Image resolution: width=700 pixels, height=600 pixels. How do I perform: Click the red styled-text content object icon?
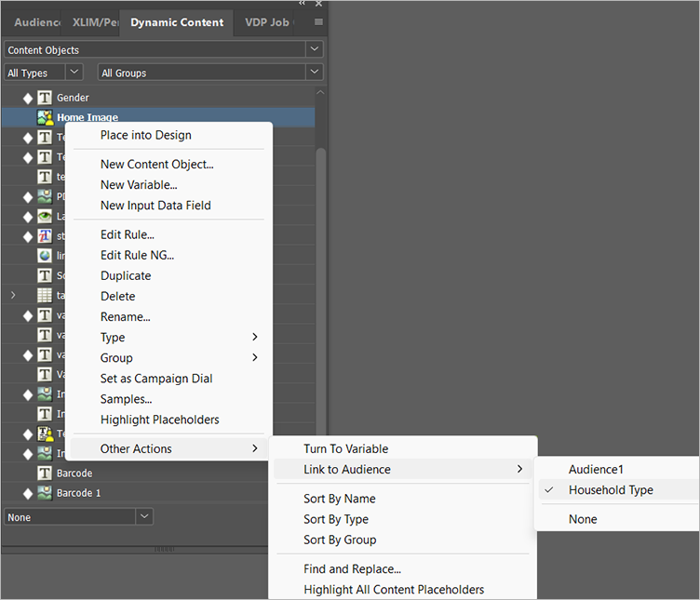(x=44, y=236)
